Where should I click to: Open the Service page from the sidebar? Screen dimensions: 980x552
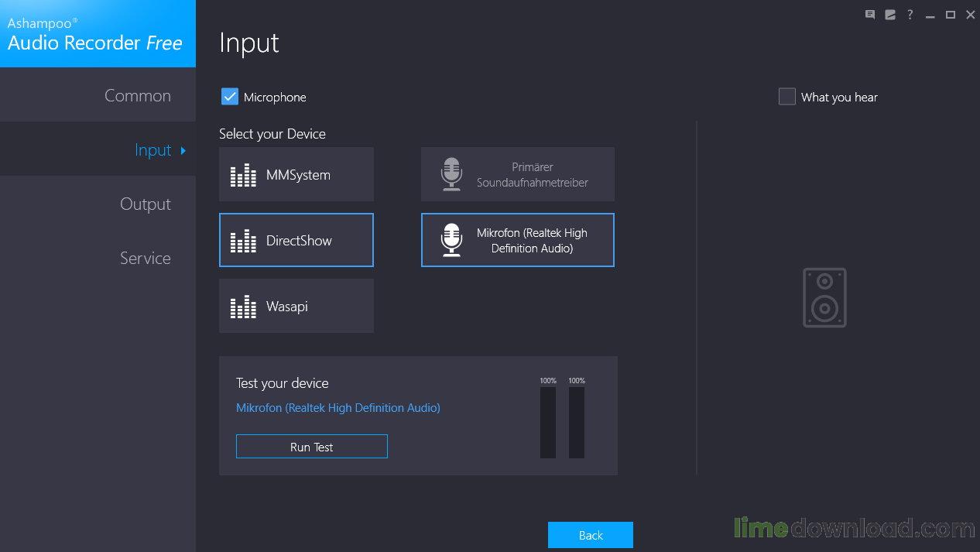point(146,258)
